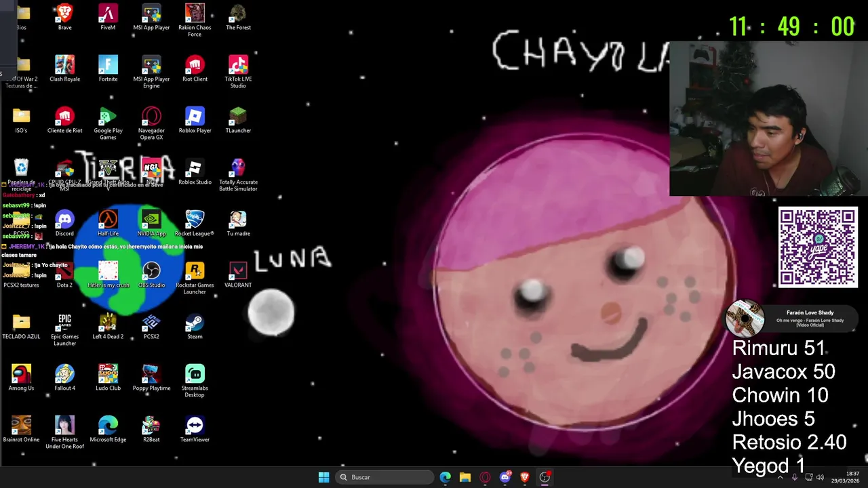Launch The Forest game icon
Viewport: 868px width, 488px height.
tap(238, 17)
